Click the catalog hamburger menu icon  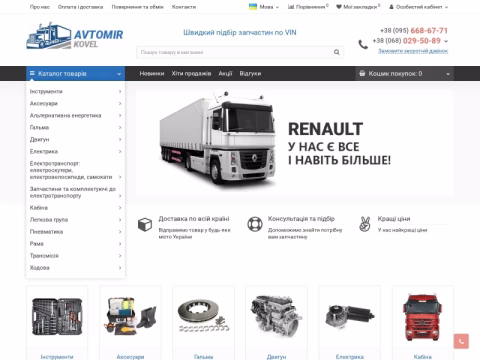pyautogui.click(x=32, y=73)
